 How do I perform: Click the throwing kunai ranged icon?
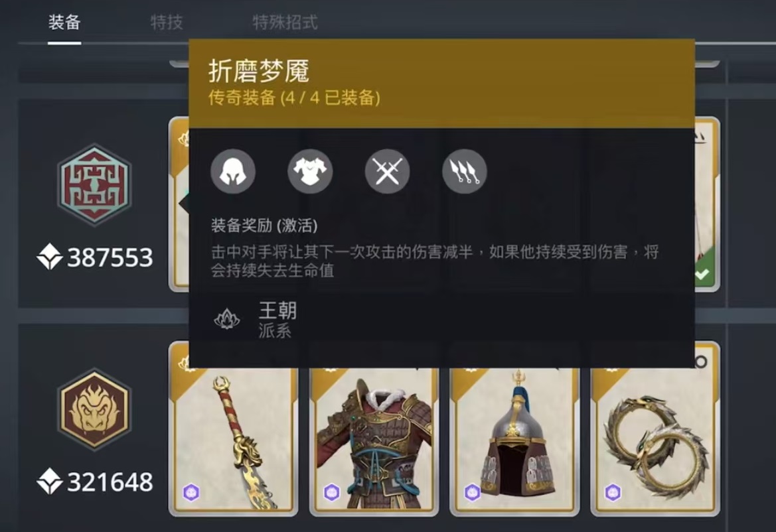pos(465,171)
